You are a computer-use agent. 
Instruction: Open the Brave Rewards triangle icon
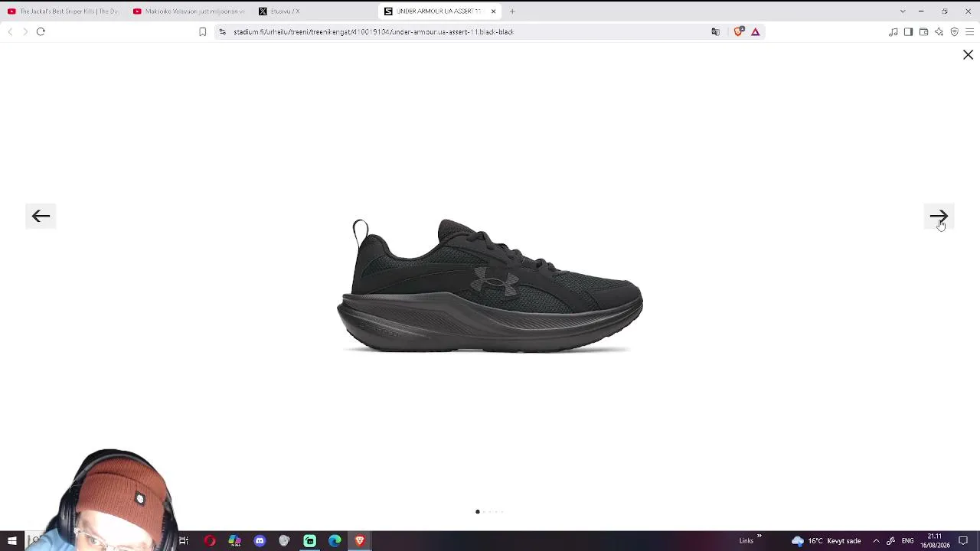coord(755,31)
